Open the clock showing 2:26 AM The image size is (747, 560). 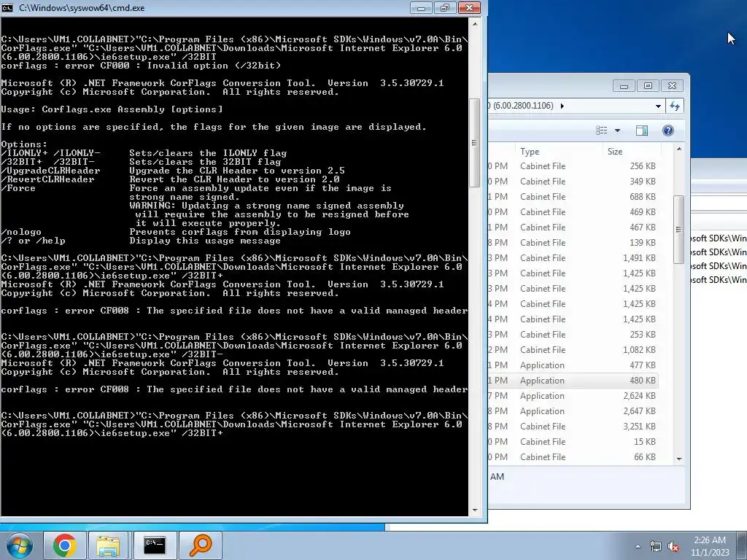pyautogui.click(x=710, y=546)
